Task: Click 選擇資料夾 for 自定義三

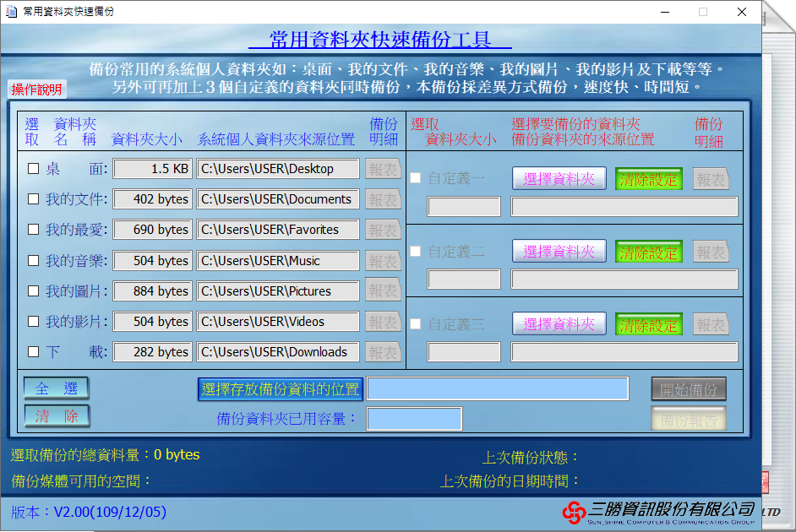Action: click(559, 324)
